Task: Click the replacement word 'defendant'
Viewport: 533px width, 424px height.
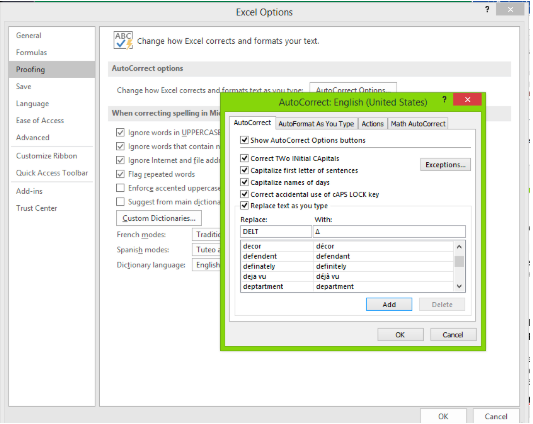Action: tap(333, 256)
